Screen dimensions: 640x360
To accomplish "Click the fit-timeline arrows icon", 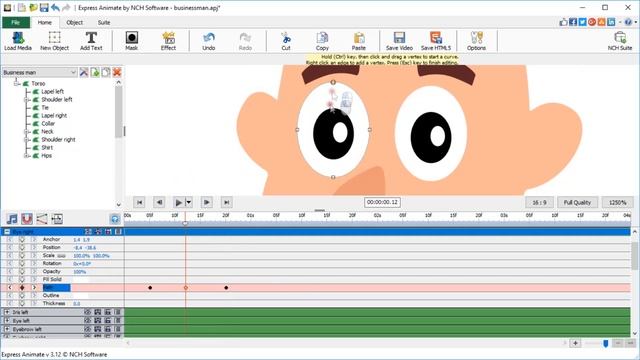I will coord(57,219).
